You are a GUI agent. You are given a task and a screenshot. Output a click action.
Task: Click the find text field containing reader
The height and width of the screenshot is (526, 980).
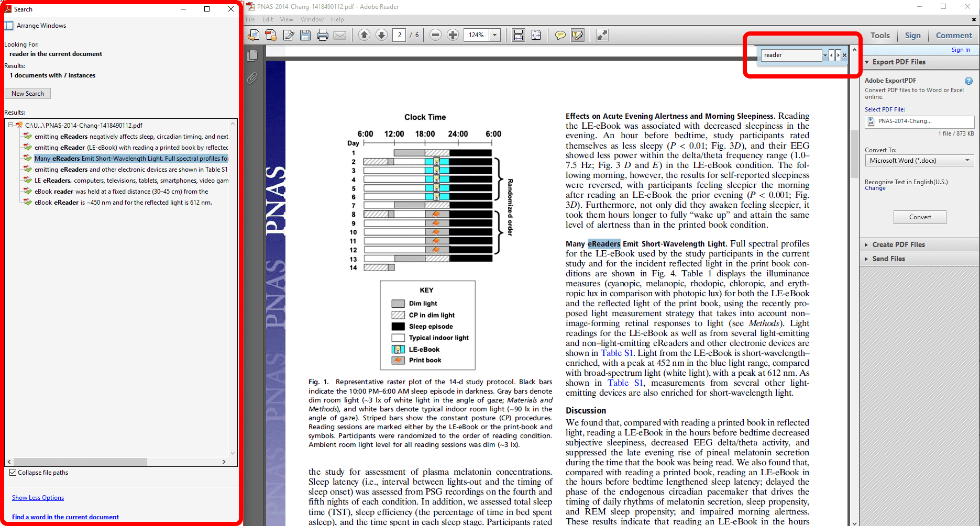(792, 55)
